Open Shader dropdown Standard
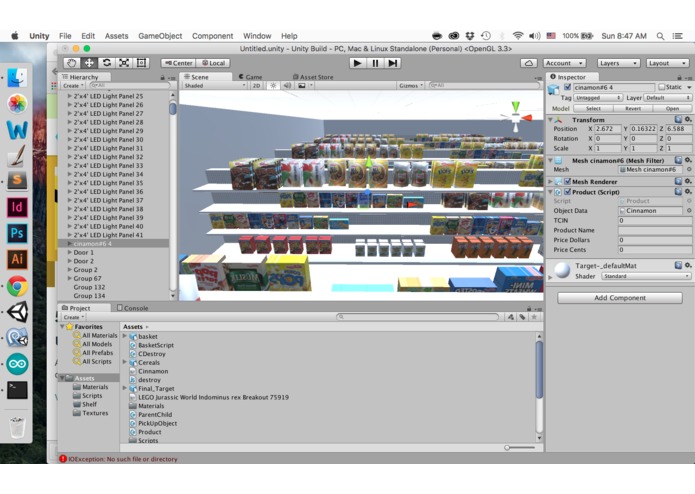Viewport: 695px width, 494px height. [x=646, y=276]
